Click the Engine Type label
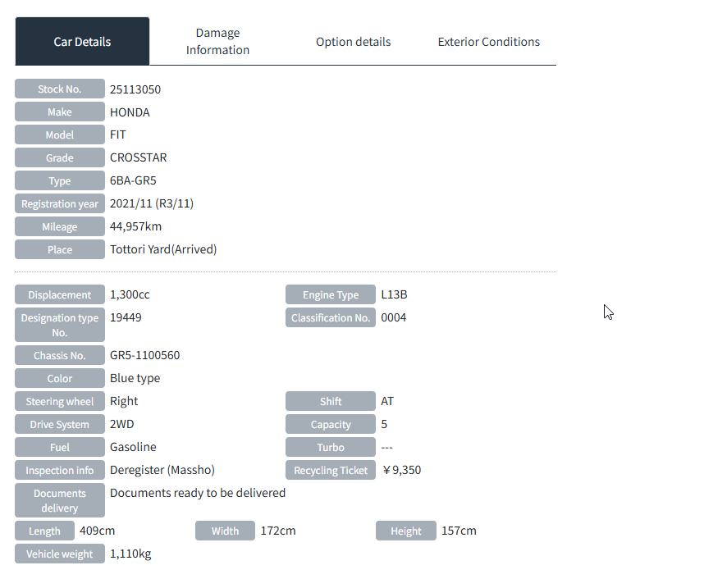 [331, 295]
